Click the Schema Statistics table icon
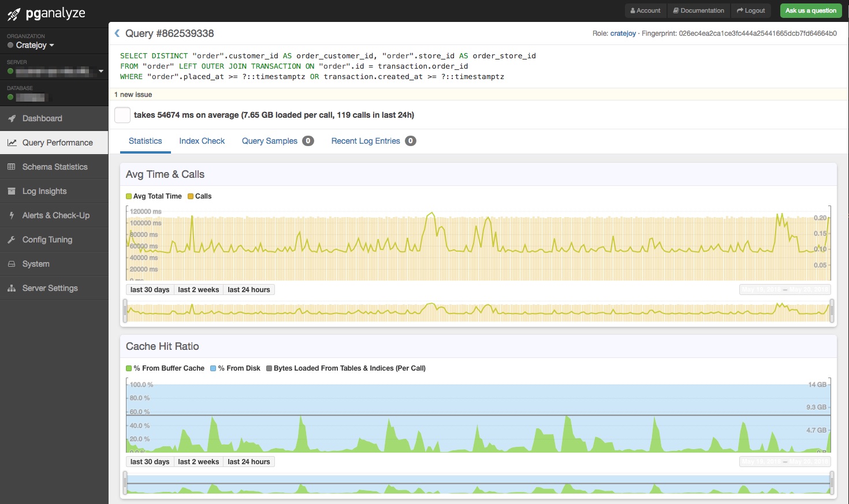 12,167
